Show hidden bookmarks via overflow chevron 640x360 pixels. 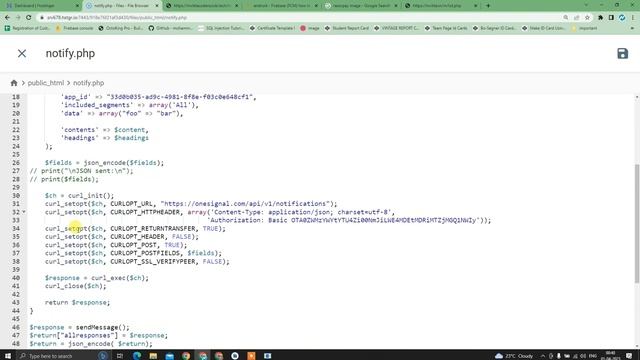[632, 28]
